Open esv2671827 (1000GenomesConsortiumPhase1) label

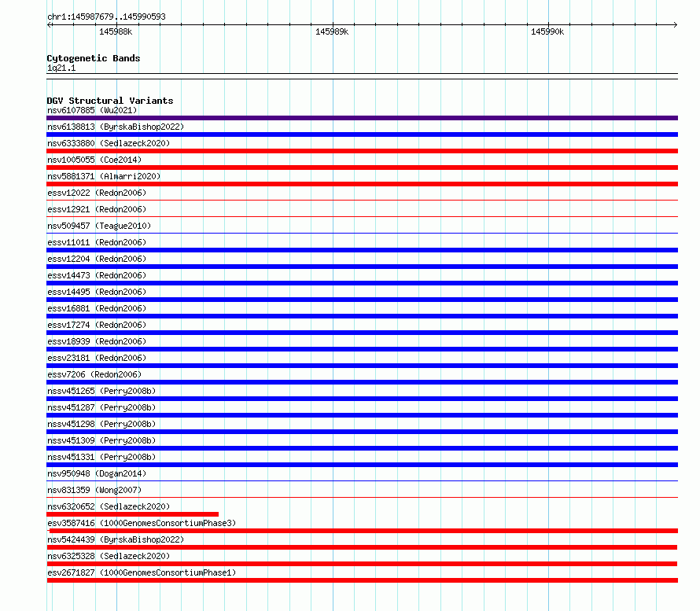(142, 572)
